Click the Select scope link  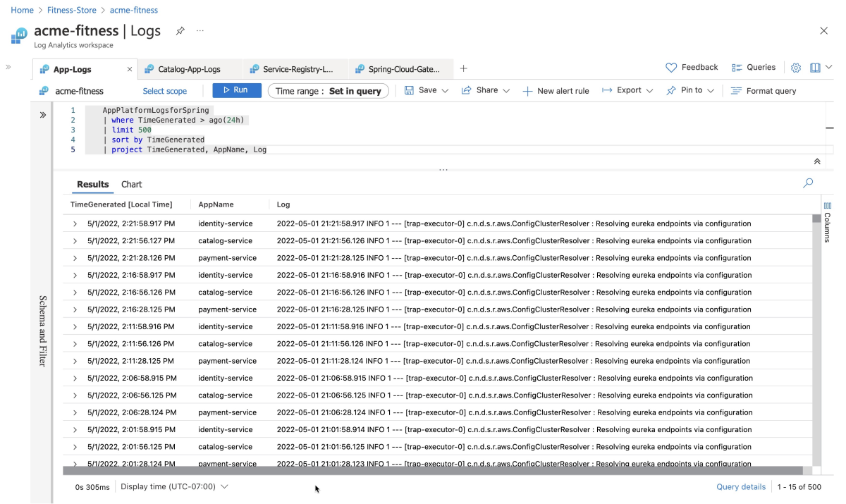[x=165, y=91]
